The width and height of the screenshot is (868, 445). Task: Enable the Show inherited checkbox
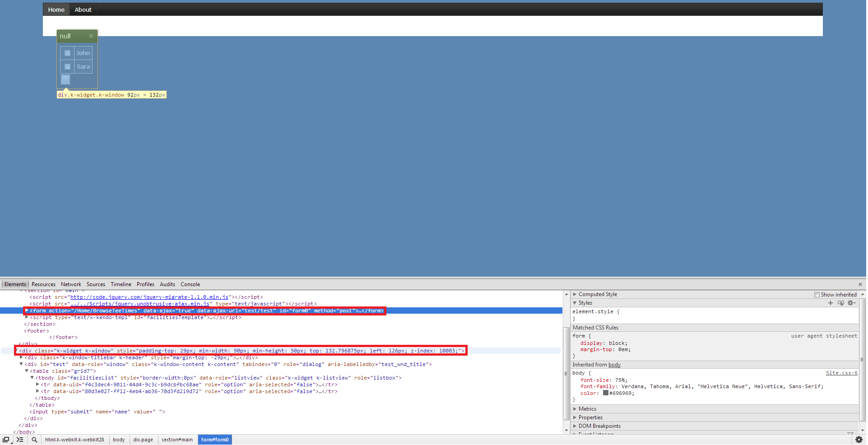click(x=817, y=295)
